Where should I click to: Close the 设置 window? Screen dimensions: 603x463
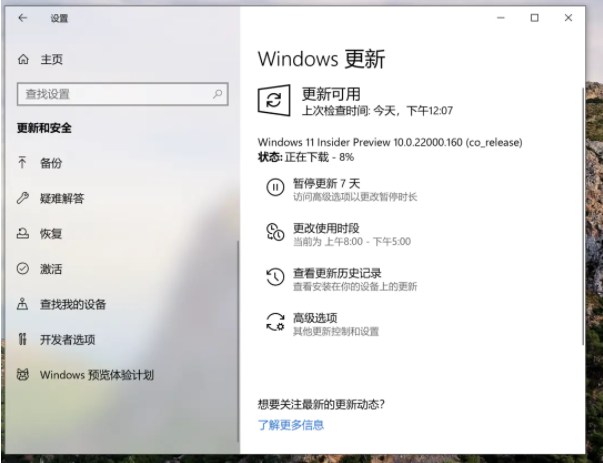pos(568,18)
